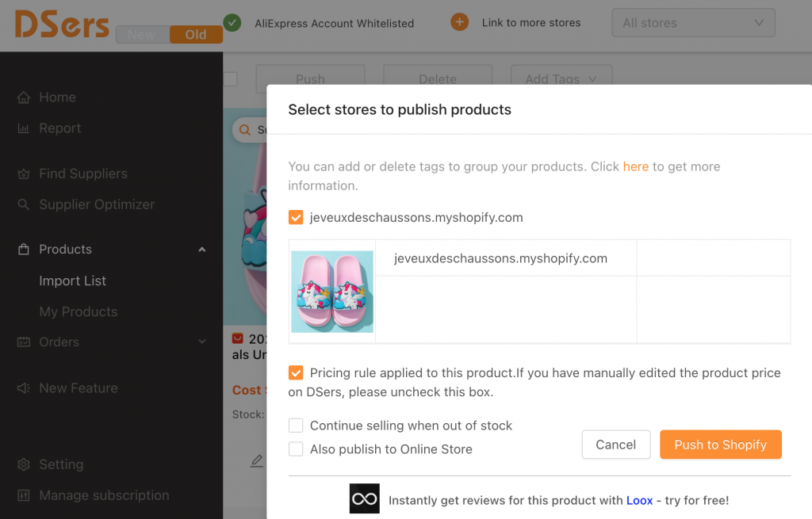Open Home in the sidebar
Image resolution: width=812 pixels, height=519 pixels.
[x=57, y=97]
